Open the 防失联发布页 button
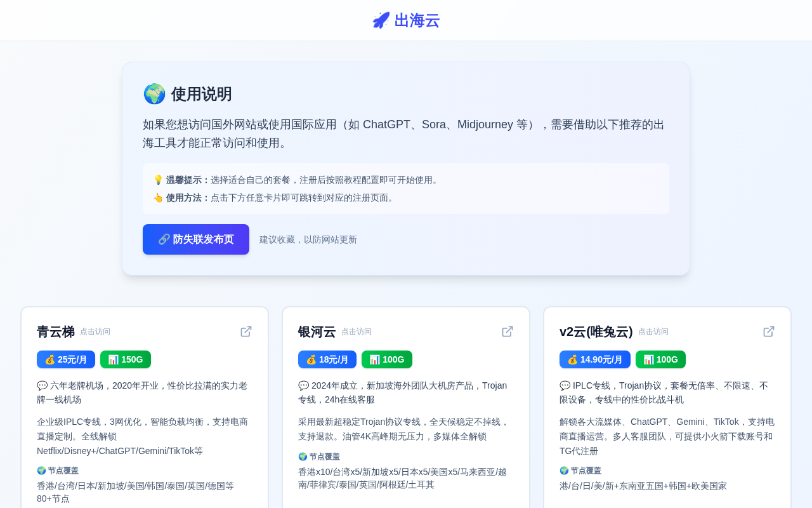The height and width of the screenshot is (508, 812). click(x=196, y=239)
